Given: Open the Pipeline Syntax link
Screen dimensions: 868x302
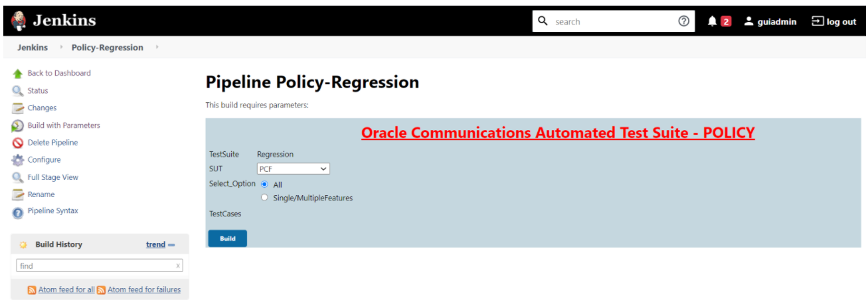Looking at the screenshot, I should coord(52,210).
